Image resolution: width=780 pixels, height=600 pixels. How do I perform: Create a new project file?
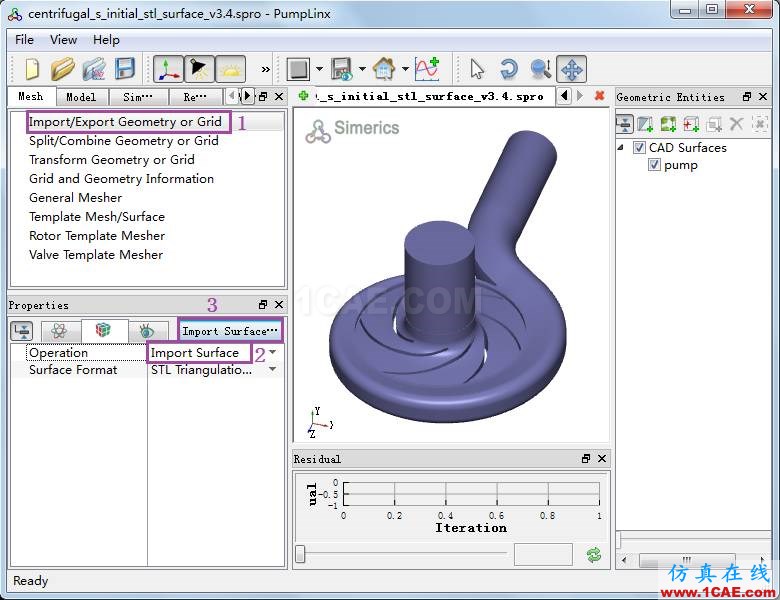click(x=32, y=69)
